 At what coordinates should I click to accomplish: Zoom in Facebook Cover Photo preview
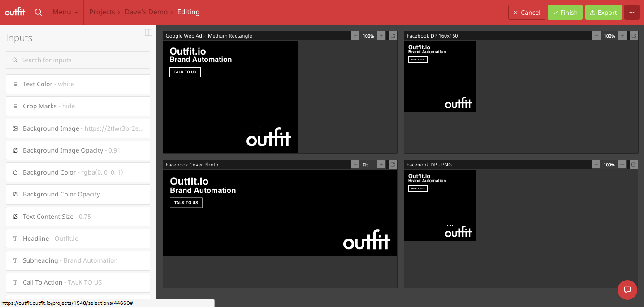click(381, 165)
